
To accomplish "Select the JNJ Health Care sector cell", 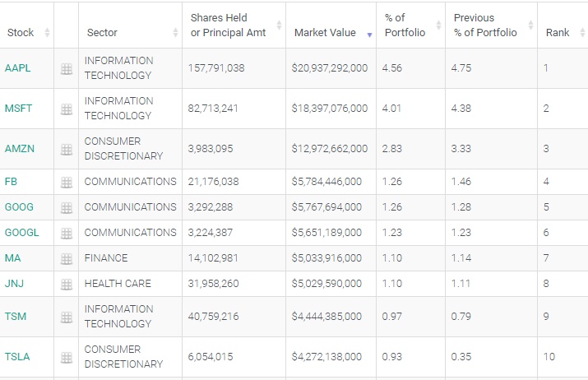I will coord(118,284).
